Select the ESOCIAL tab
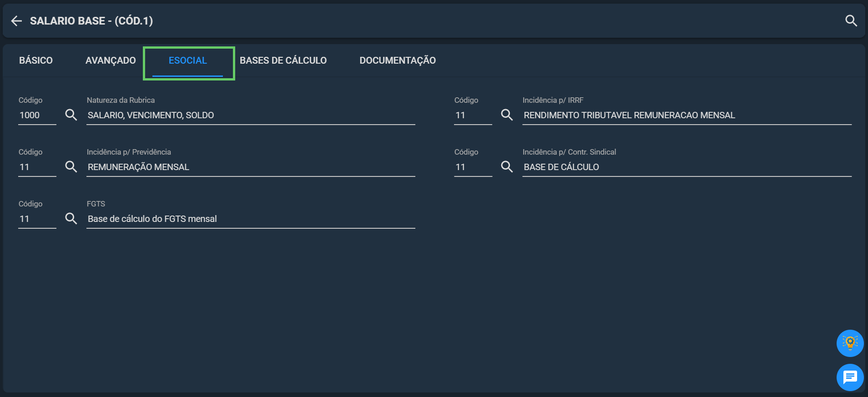This screenshot has height=397, width=868. (x=188, y=60)
